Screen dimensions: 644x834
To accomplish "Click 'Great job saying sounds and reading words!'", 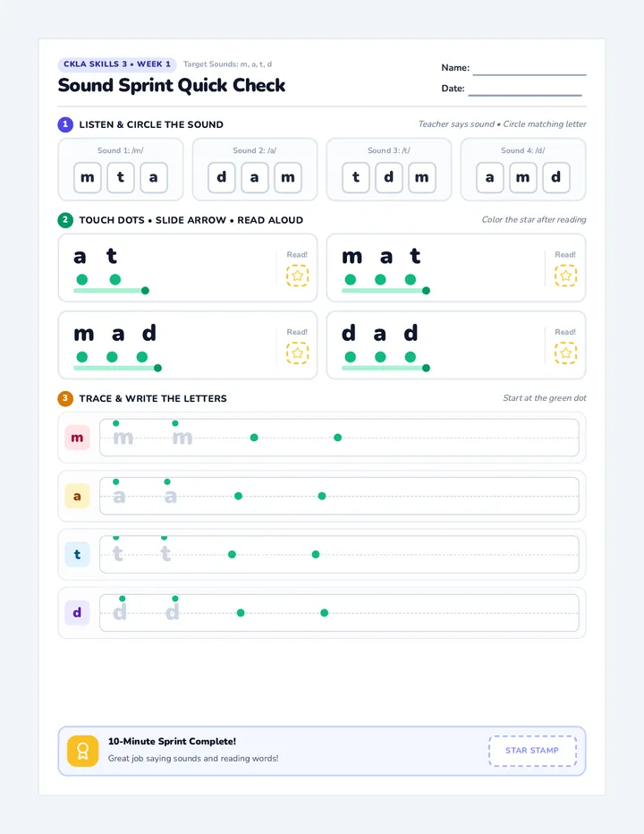I will point(193,759).
